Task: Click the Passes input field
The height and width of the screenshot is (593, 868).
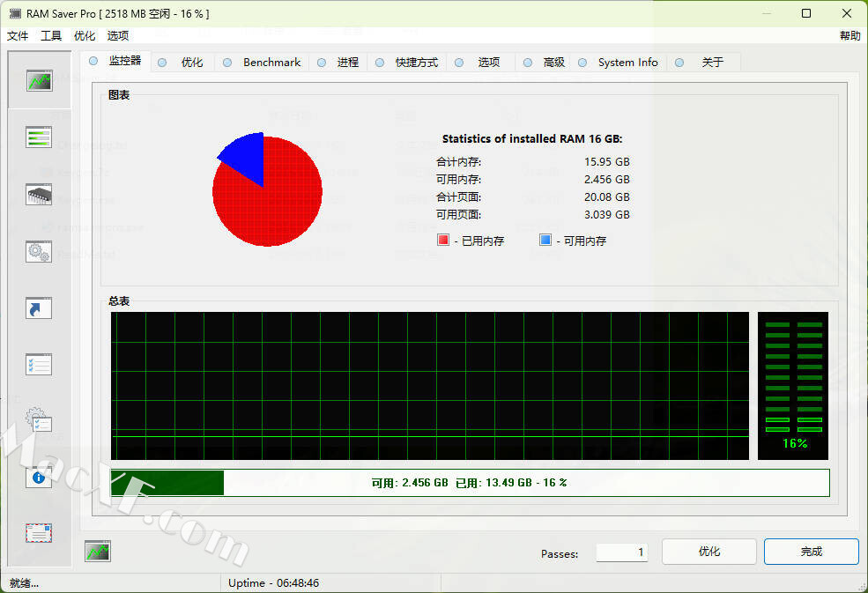Action: (622, 552)
